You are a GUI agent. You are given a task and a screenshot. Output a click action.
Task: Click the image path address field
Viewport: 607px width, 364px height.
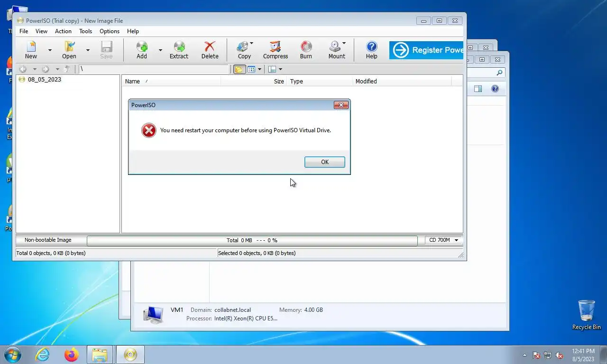[x=154, y=69]
